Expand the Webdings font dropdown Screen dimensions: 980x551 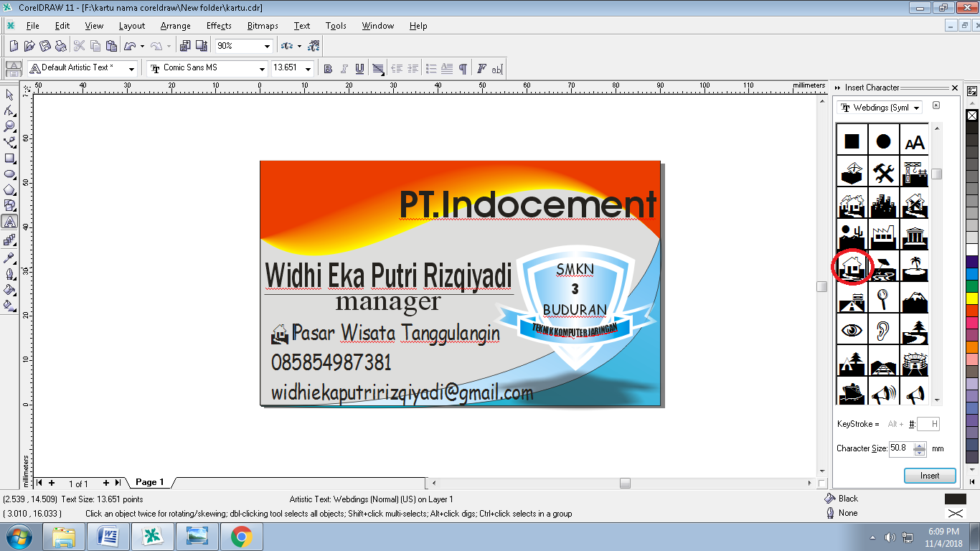point(917,108)
